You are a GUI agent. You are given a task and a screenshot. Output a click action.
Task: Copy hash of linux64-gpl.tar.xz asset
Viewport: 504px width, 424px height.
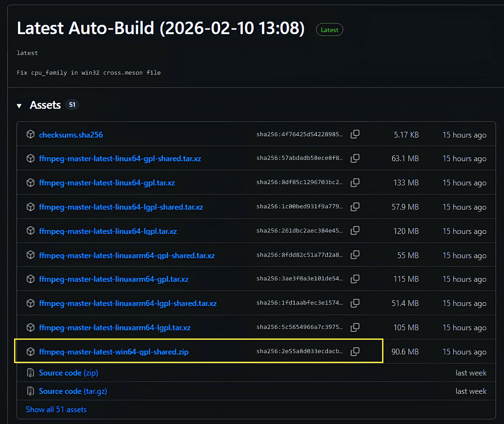355,183
